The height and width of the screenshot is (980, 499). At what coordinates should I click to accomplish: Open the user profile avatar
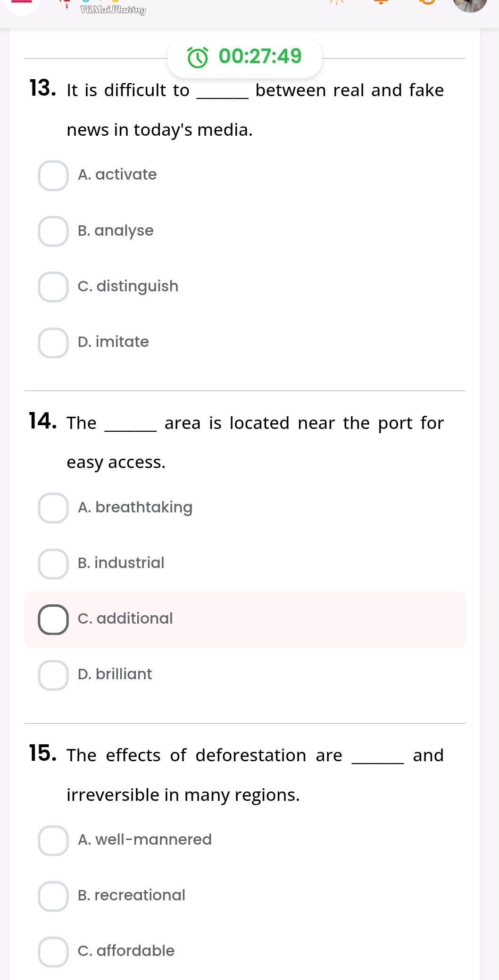coord(470,4)
